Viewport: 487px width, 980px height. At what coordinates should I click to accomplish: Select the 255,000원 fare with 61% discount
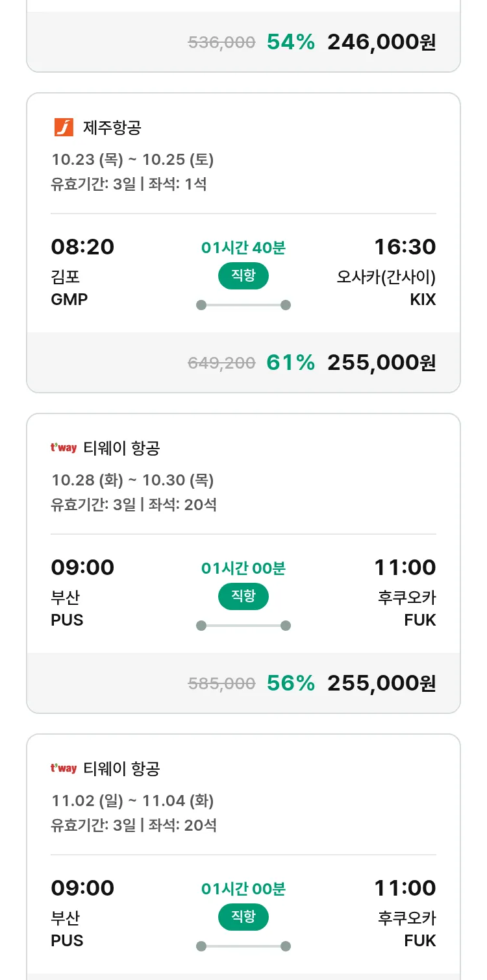tap(381, 363)
